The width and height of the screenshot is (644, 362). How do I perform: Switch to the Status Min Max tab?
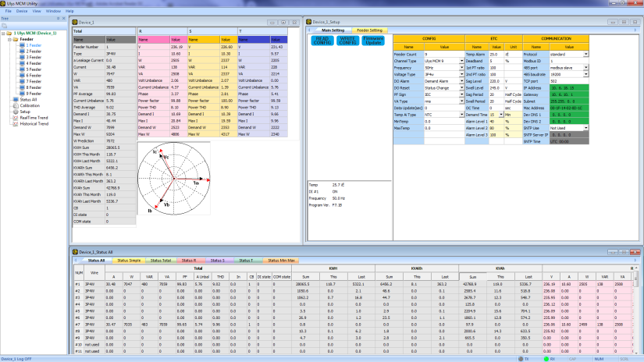[x=281, y=261]
